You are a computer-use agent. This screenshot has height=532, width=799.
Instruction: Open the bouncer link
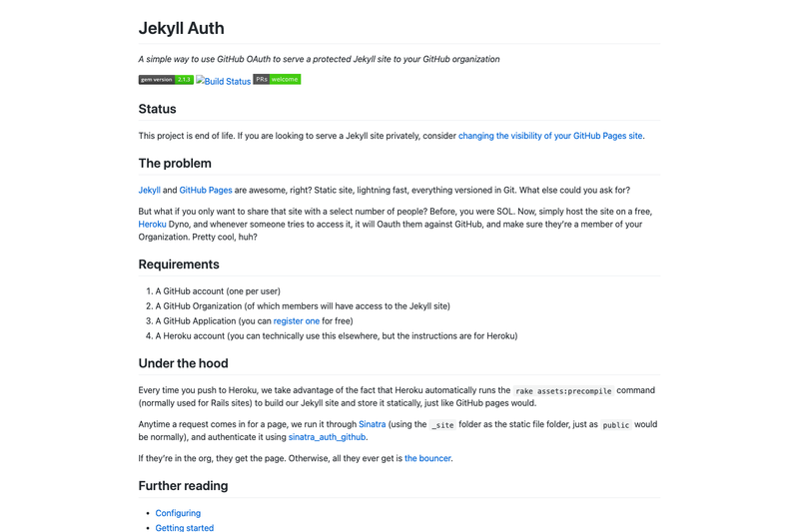coord(427,459)
